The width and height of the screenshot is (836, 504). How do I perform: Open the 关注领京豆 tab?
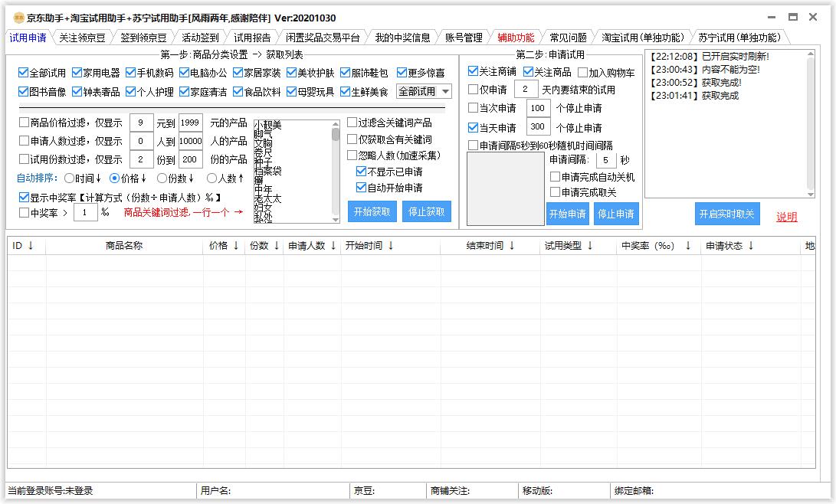[82, 38]
